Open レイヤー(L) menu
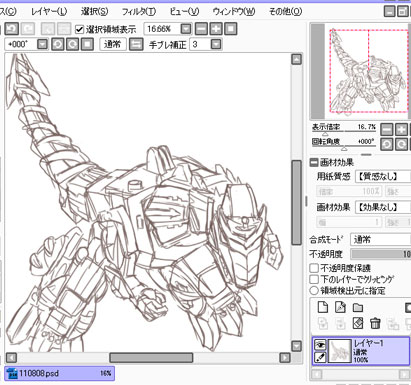 (49, 12)
